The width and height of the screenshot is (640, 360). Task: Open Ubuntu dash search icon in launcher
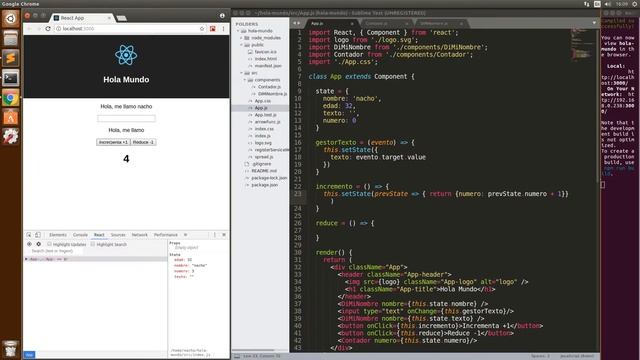coord(11,18)
